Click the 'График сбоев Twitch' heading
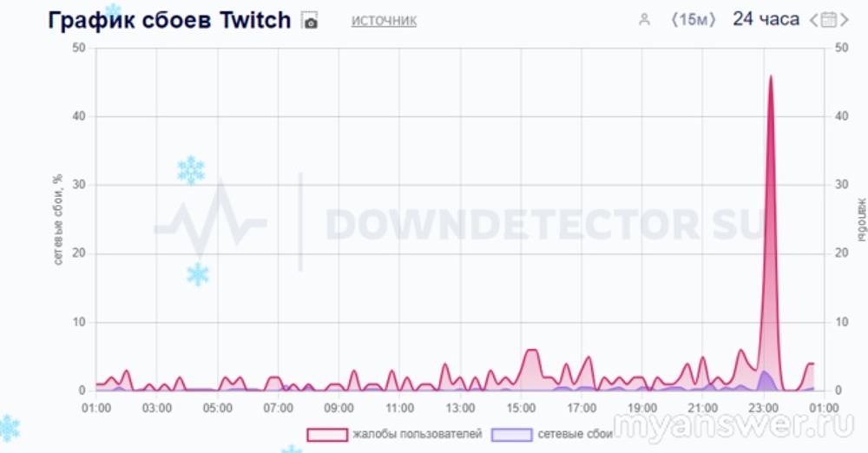868x453 pixels. tap(170, 20)
